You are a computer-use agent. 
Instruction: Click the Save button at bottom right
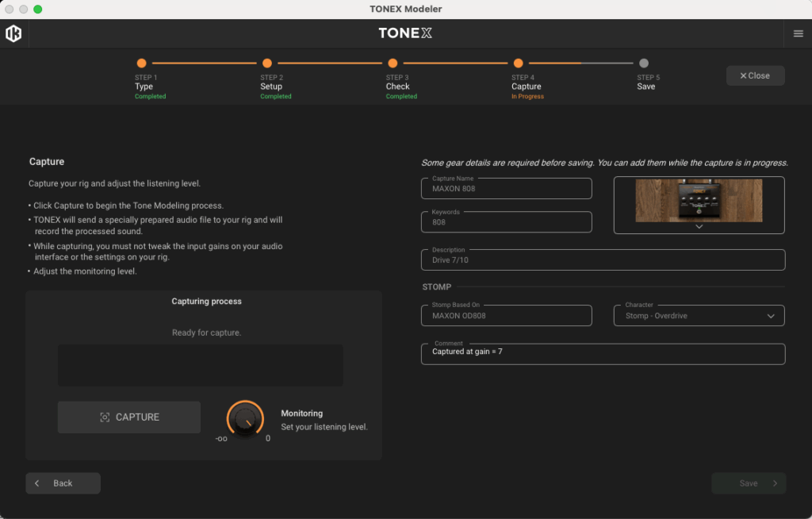pyautogui.click(x=749, y=483)
